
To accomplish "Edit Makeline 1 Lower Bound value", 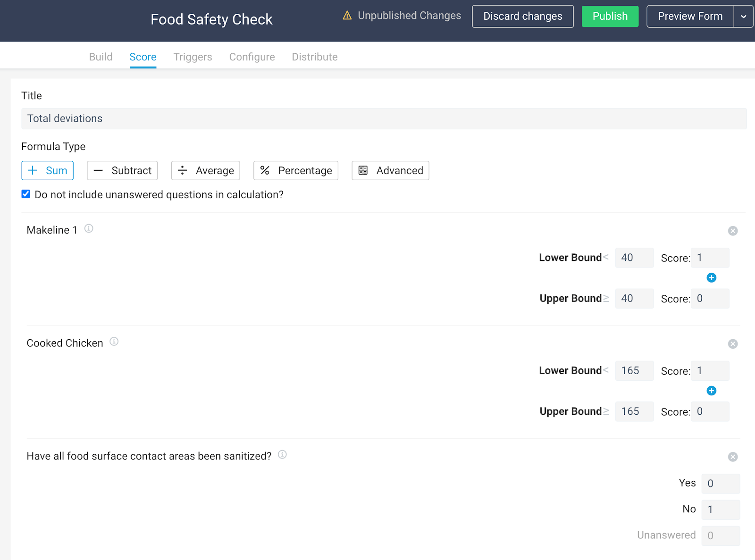I will click(x=635, y=258).
